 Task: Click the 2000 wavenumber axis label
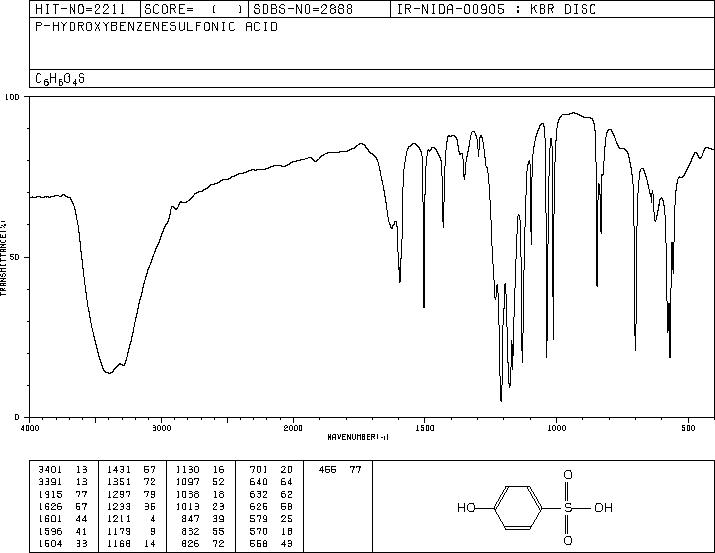pyautogui.click(x=293, y=428)
